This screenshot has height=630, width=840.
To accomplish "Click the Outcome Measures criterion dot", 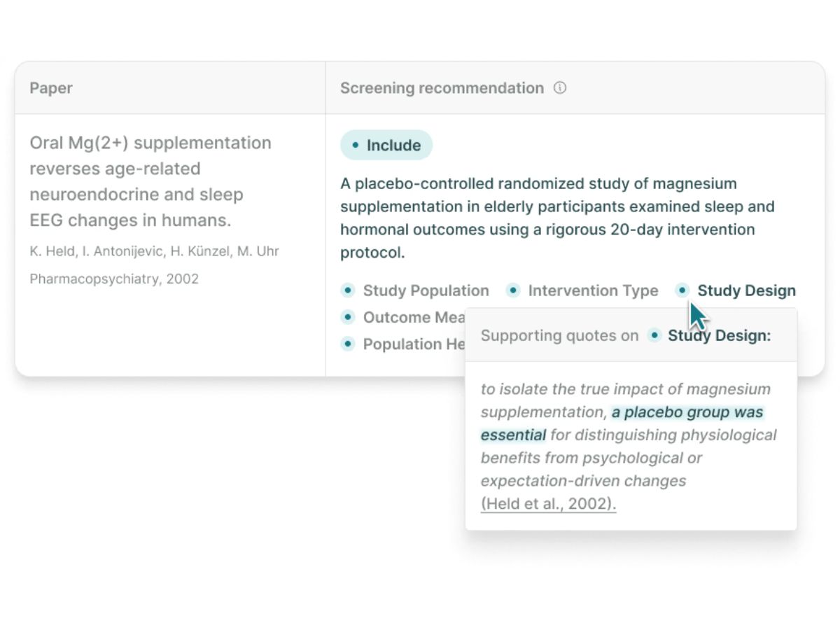I will (348, 317).
